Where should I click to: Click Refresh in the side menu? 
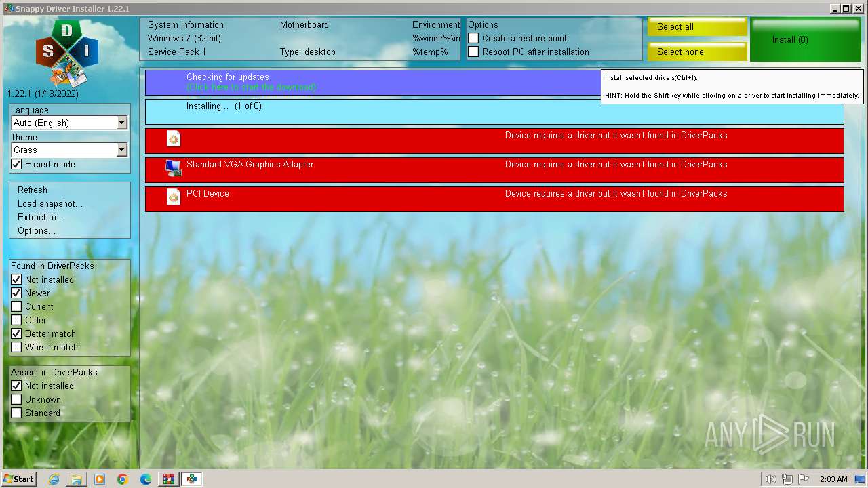coord(33,190)
